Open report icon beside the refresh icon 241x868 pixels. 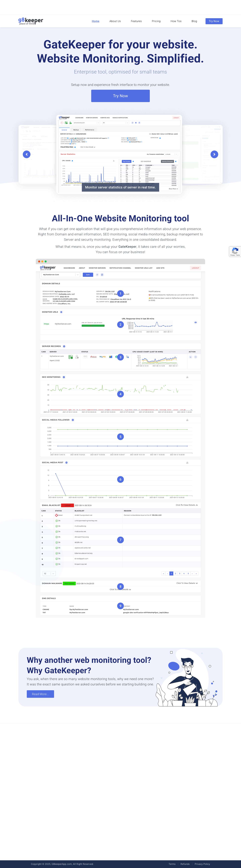102,275
